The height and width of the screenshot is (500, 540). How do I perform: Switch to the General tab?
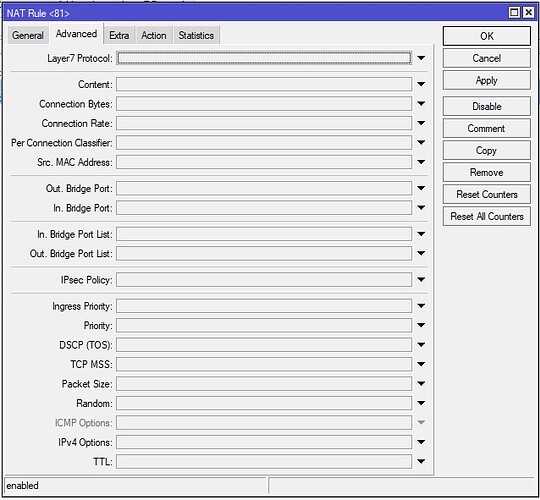click(x=28, y=35)
